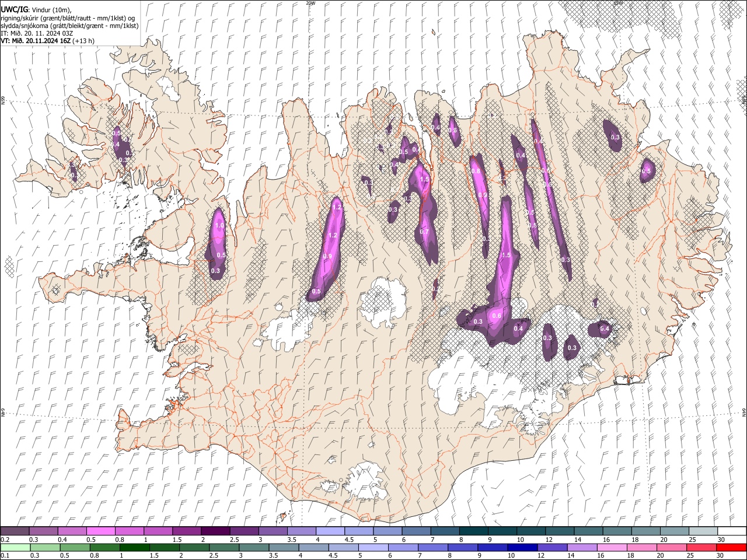
Task: Select the '20W' longitude label at the top
Action: [310, 3]
